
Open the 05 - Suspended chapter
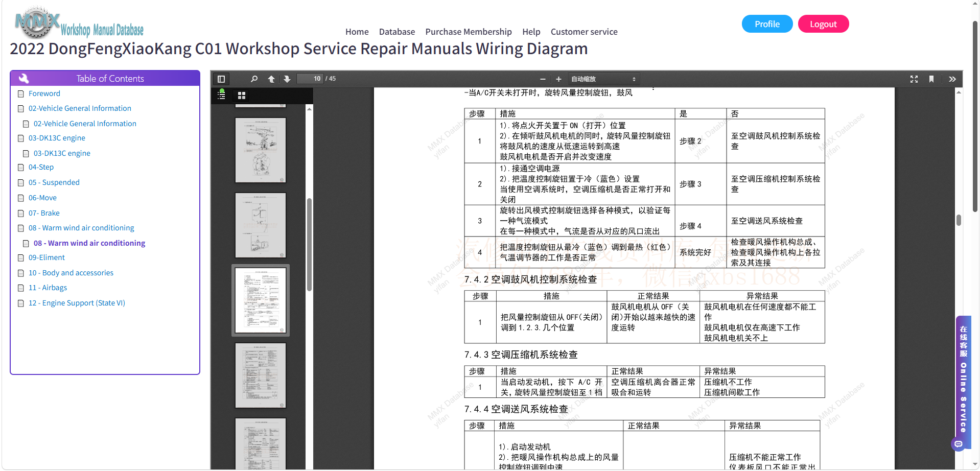tap(54, 182)
